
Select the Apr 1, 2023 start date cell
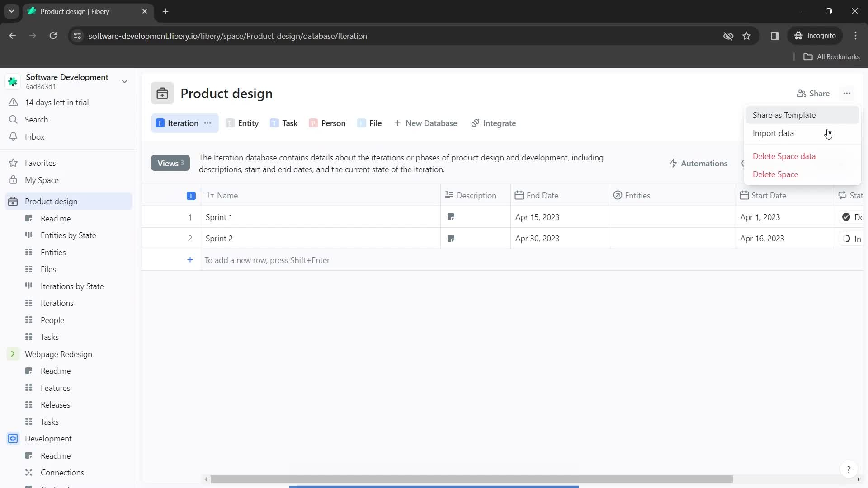pos(785,217)
